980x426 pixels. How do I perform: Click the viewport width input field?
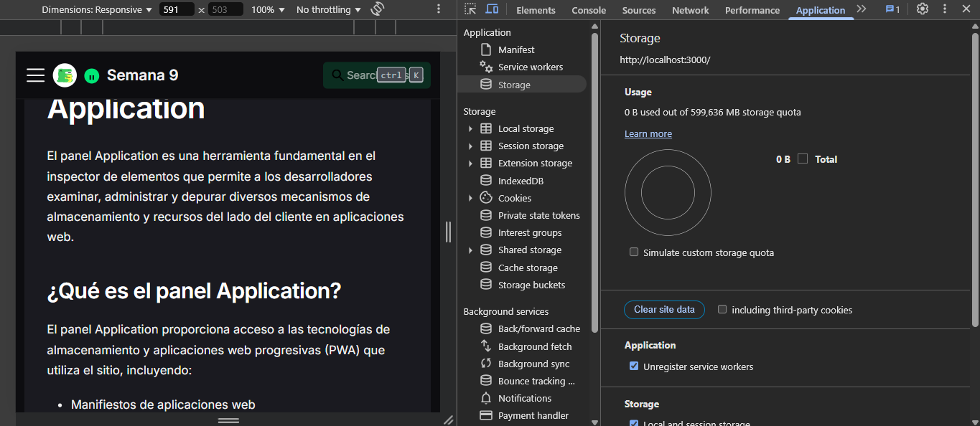[x=177, y=10]
